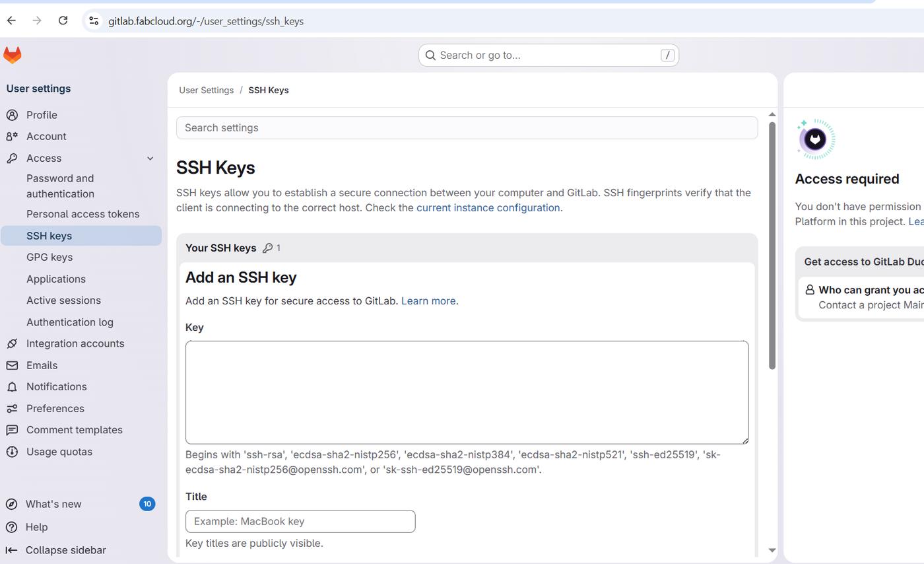The height and width of the screenshot is (564, 924).
Task: Click User Settings breadcrumb link
Action: [206, 90]
